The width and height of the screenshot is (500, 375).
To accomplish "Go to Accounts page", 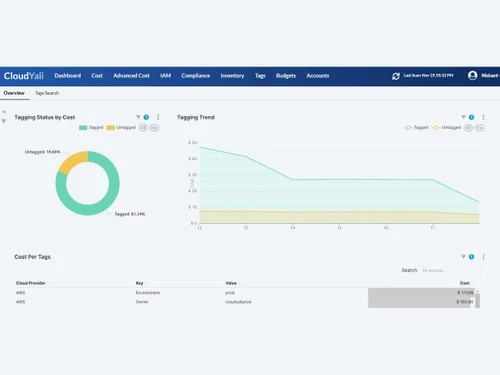I will [x=318, y=76].
